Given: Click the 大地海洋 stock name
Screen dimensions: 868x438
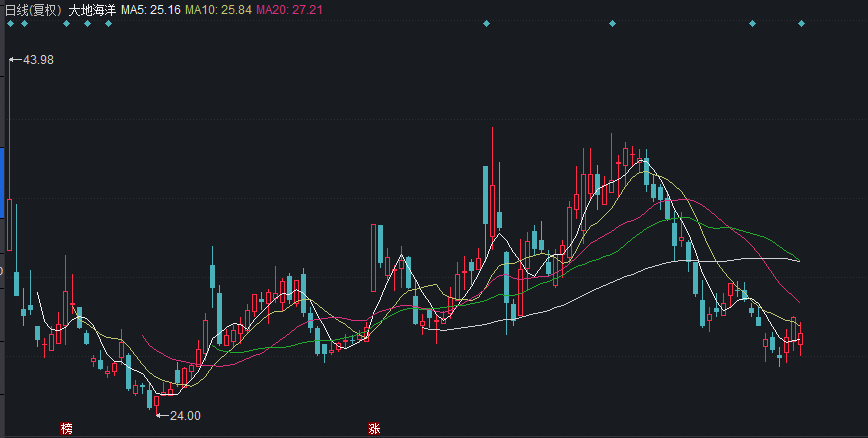Looking at the screenshot, I should click(92, 9).
